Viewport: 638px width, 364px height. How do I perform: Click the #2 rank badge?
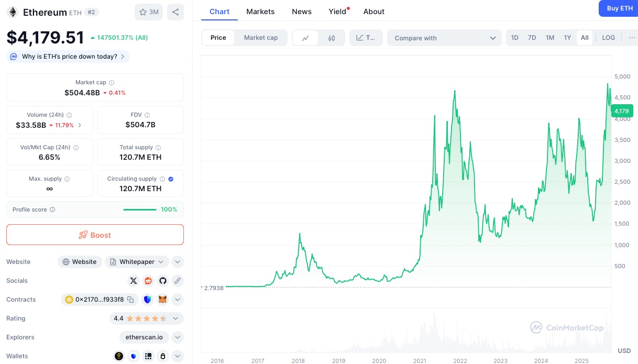(92, 12)
